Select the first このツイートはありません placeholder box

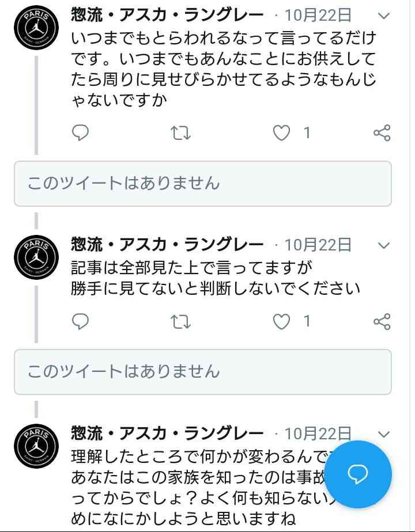tap(203, 184)
